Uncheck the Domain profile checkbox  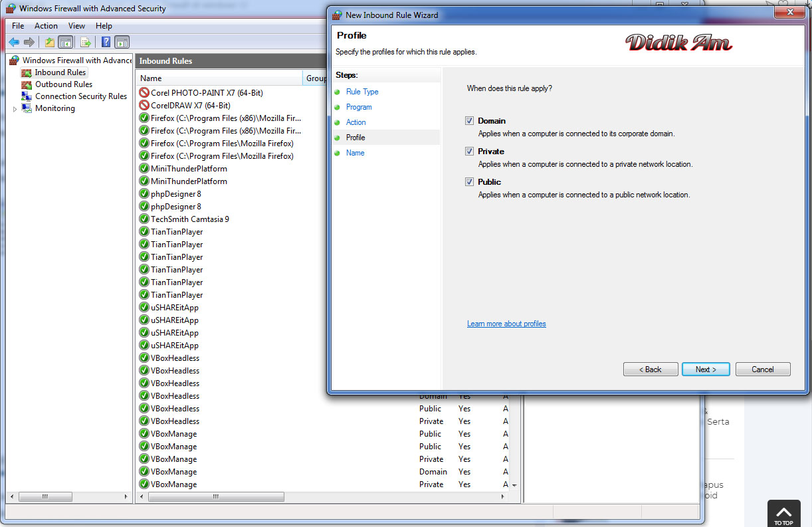470,121
